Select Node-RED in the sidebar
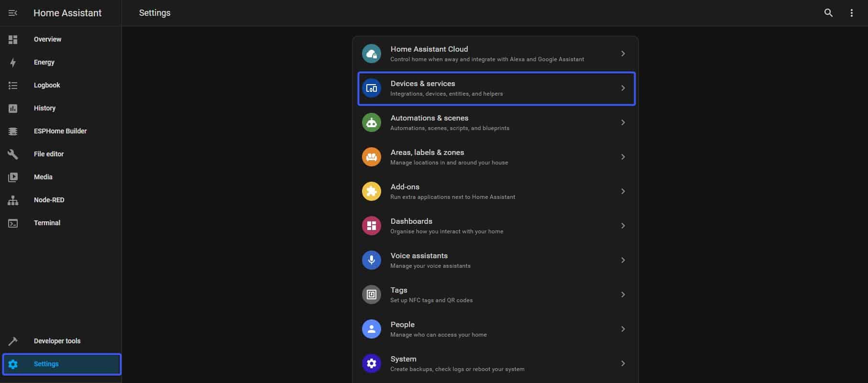This screenshot has width=868, height=383. [49, 200]
